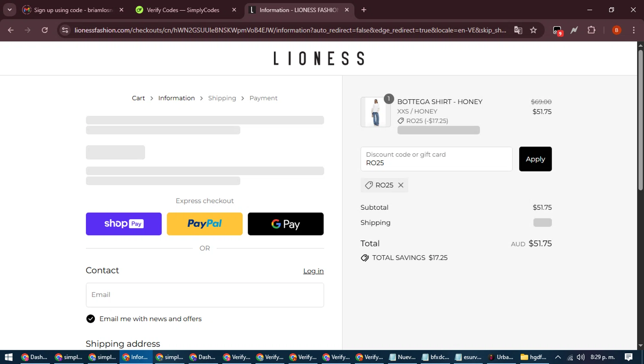Click the $51.75 total amount
Image resolution: width=644 pixels, height=364 pixels.
(540, 244)
